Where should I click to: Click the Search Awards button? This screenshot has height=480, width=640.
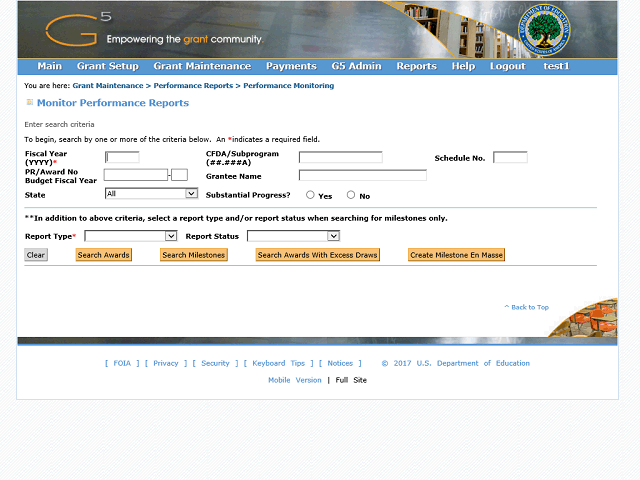pyautogui.click(x=104, y=255)
